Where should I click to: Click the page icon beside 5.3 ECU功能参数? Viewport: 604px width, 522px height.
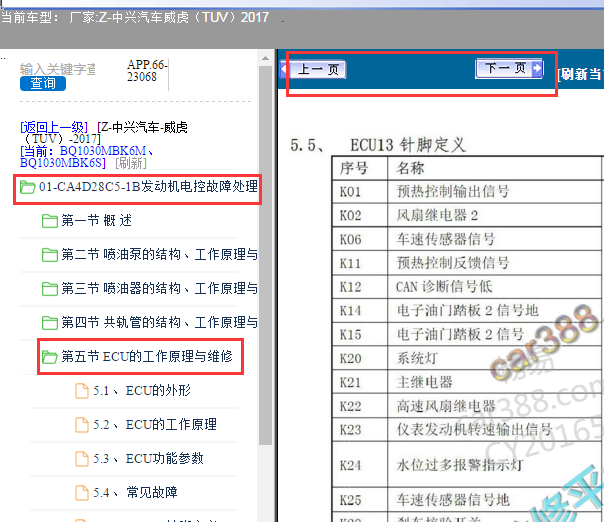82,458
